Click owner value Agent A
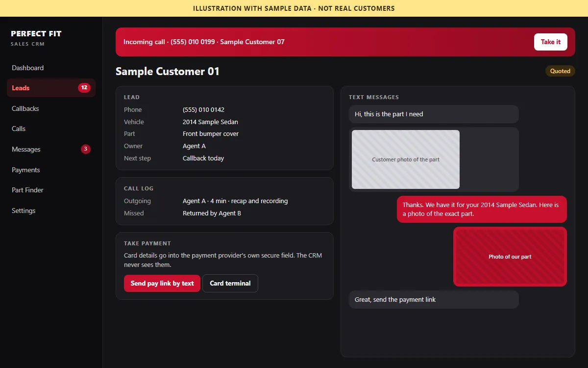588x368 pixels. pos(194,146)
